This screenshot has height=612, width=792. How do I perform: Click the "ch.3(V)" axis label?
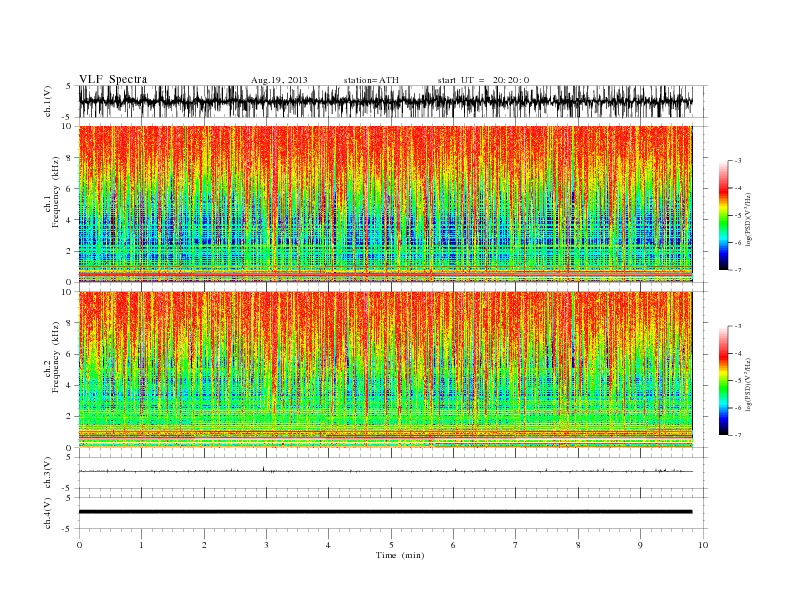(x=48, y=473)
